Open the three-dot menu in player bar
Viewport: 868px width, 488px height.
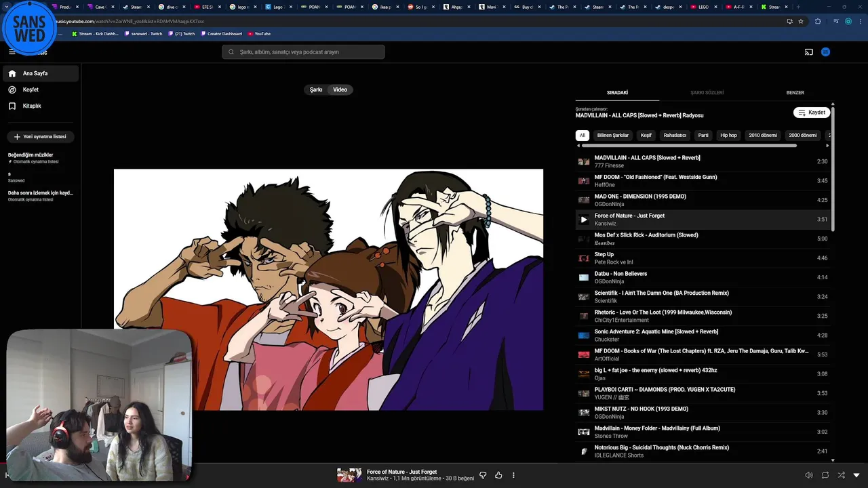click(513, 475)
